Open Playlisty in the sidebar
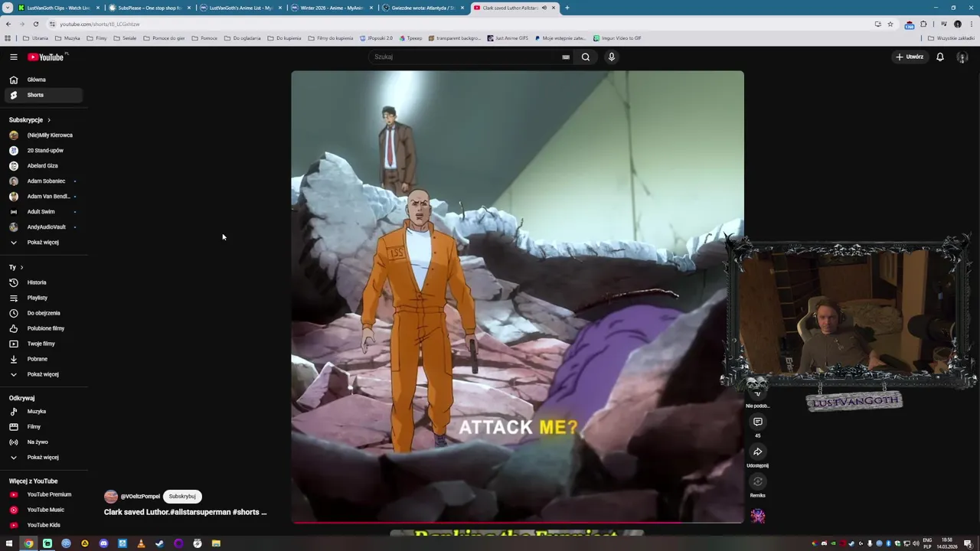 (44, 298)
